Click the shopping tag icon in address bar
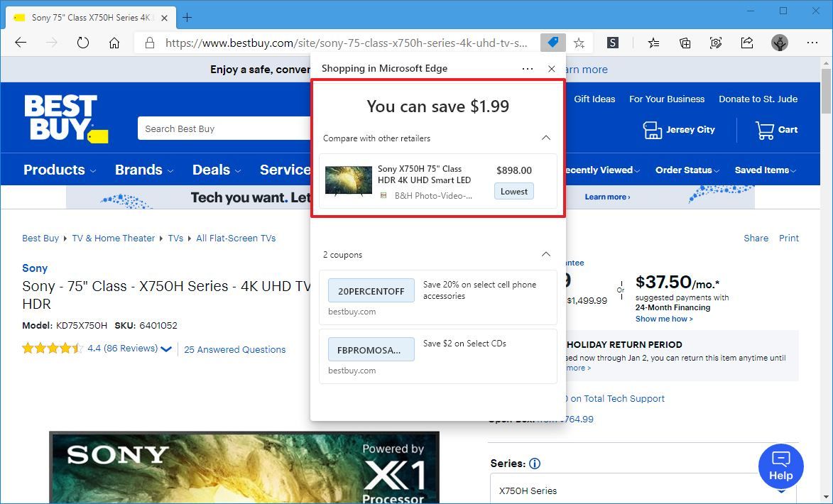This screenshot has width=833, height=504. [553, 42]
